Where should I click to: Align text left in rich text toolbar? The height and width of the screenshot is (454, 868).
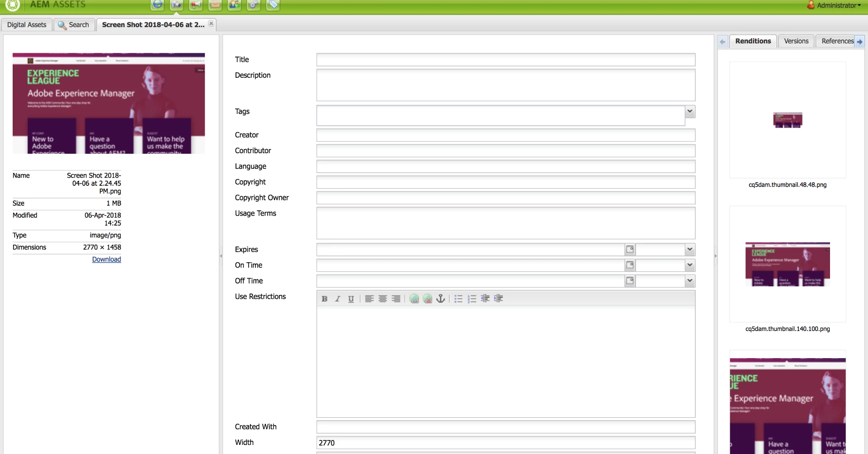(x=369, y=299)
